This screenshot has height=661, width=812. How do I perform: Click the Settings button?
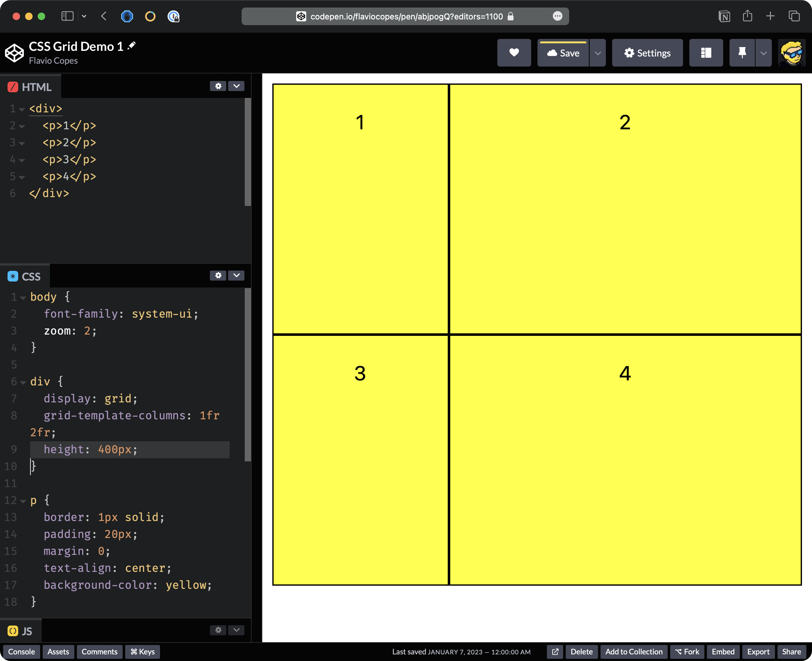click(647, 53)
